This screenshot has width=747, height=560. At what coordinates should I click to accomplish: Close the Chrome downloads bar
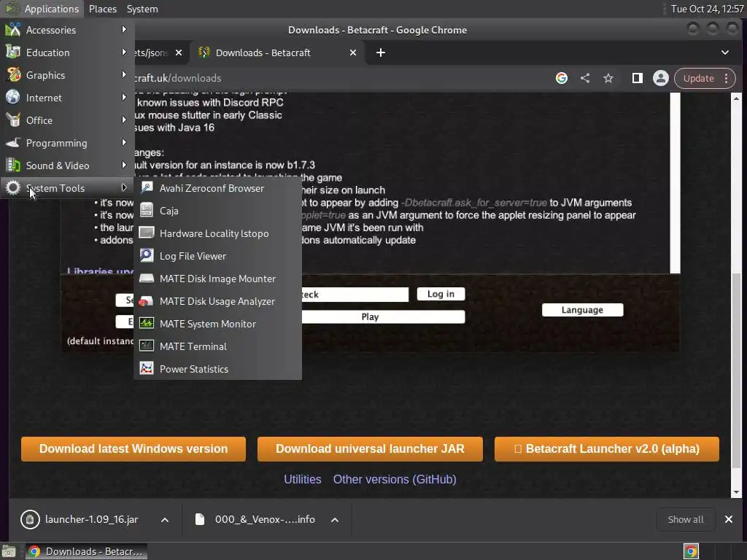click(x=729, y=519)
